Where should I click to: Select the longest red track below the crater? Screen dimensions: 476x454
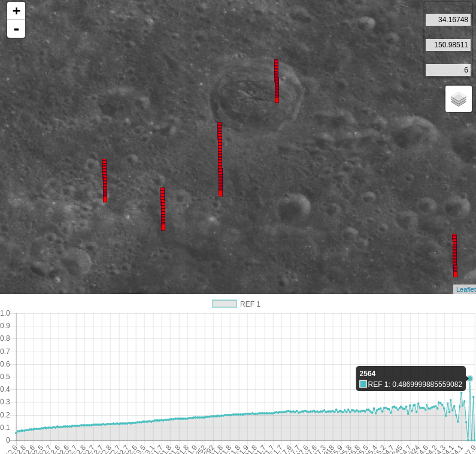click(220, 159)
